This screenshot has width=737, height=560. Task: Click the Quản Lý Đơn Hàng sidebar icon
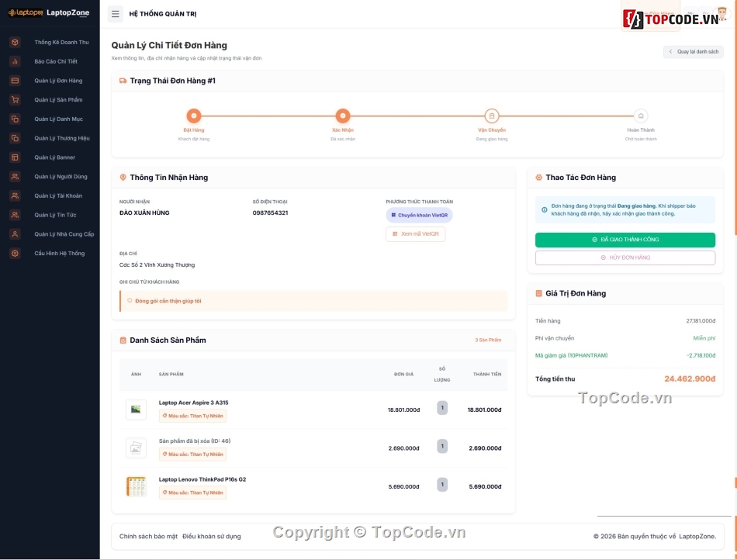click(15, 81)
